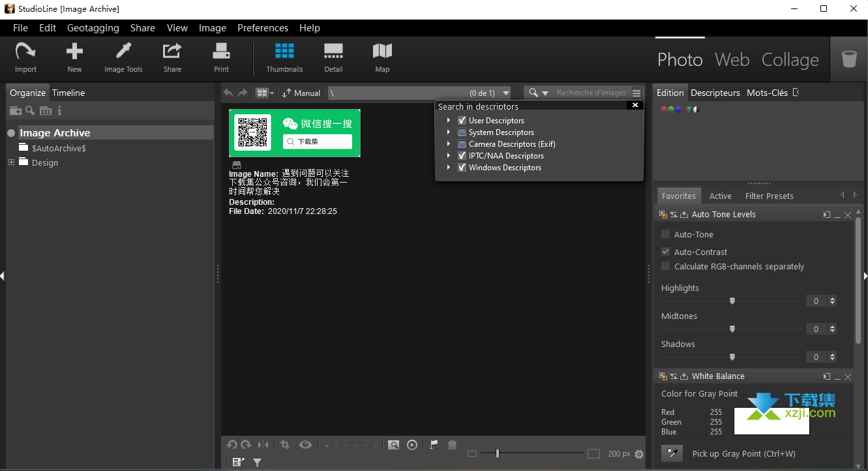Image resolution: width=868 pixels, height=471 pixels.
Task: Click Pick up Gray Point button
Action: coord(672,453)
